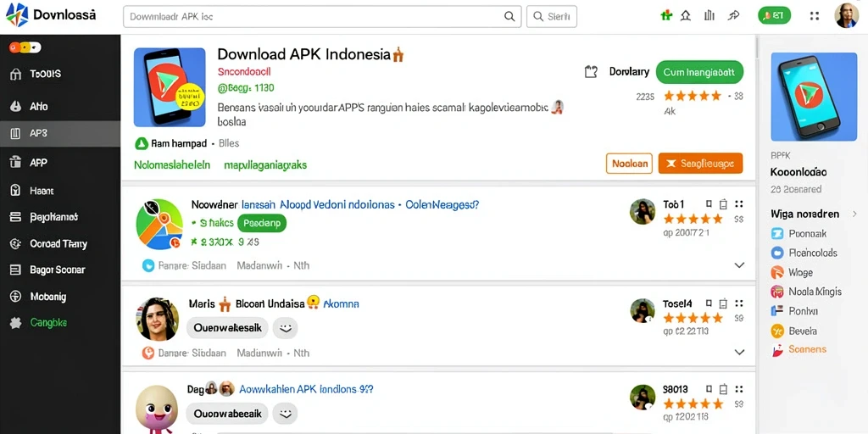Expand the Maris post chevron
868x434 pixels.
tap(739, 352)
